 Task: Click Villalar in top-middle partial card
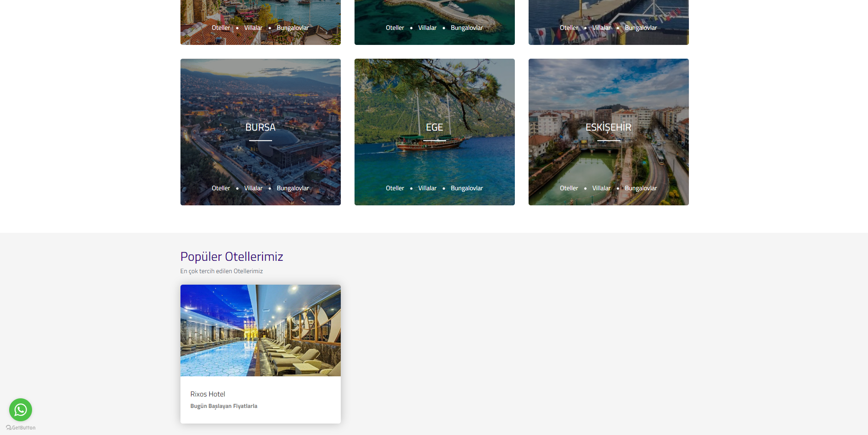tap(427, 28)
